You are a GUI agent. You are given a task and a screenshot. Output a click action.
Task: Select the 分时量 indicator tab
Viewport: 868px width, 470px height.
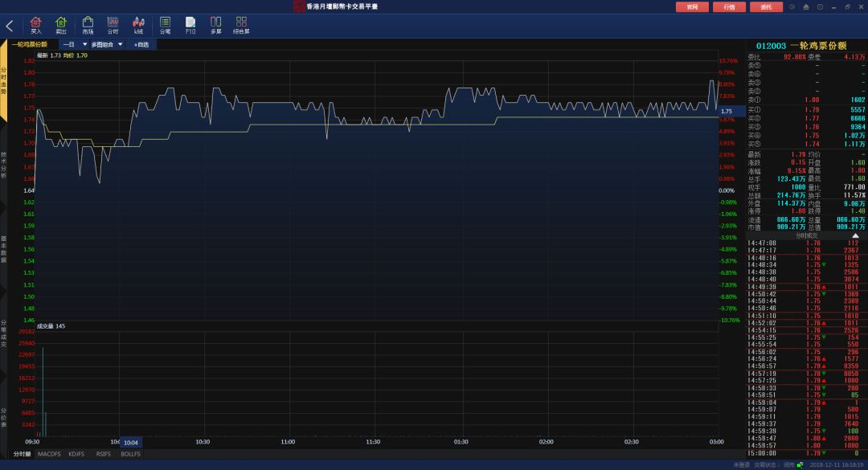[x=23, y=454]
